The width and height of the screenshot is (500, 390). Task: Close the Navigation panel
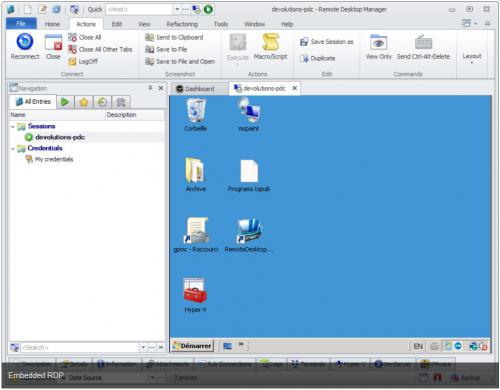pyautogui.click(x=161, y=88)
